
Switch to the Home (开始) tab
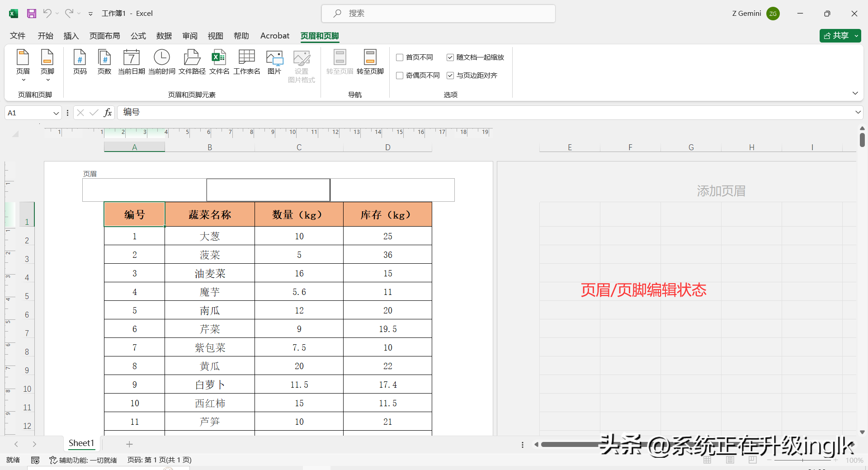(45, 36)
